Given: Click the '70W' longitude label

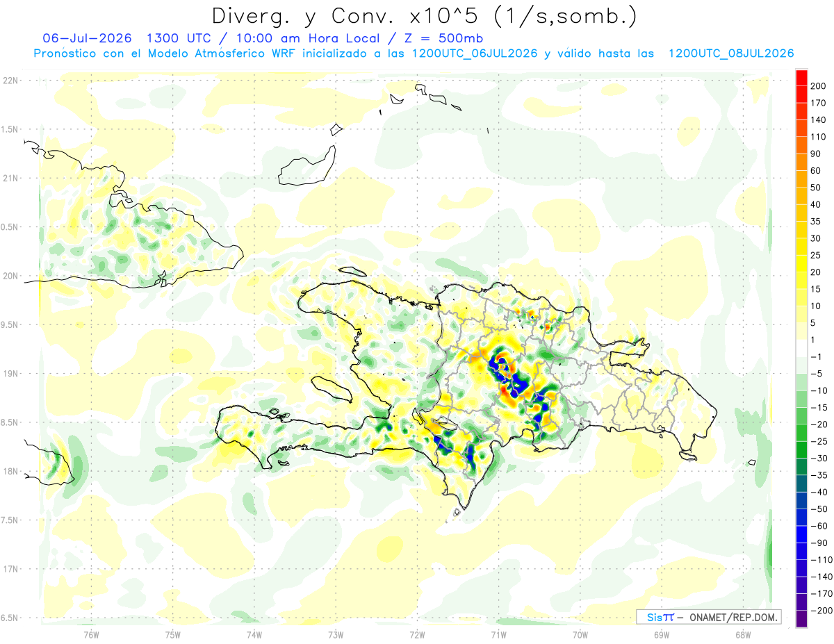Looking at the screenshot, I should pyautogui.click(x=580, y=634).
